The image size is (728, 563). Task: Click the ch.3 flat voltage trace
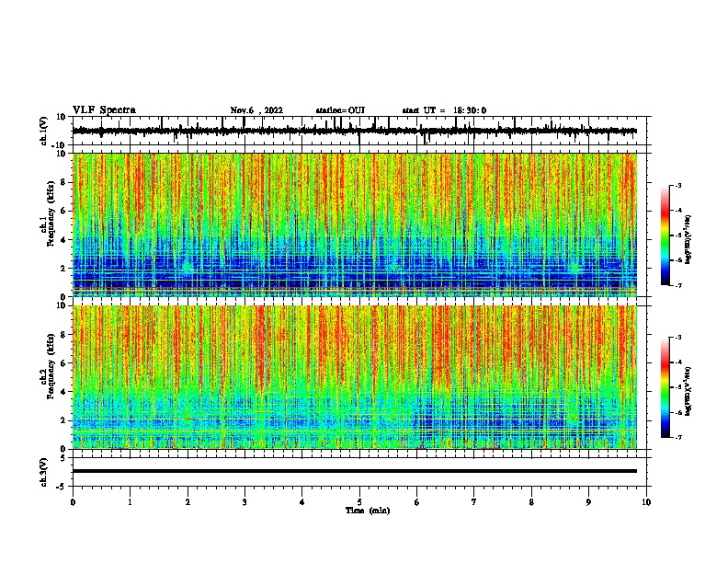coord(355,471)
